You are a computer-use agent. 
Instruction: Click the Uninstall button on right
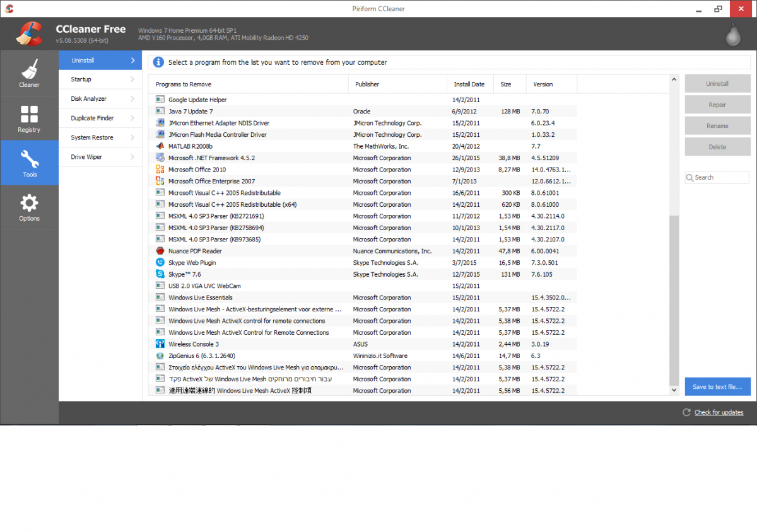point(717,84)
